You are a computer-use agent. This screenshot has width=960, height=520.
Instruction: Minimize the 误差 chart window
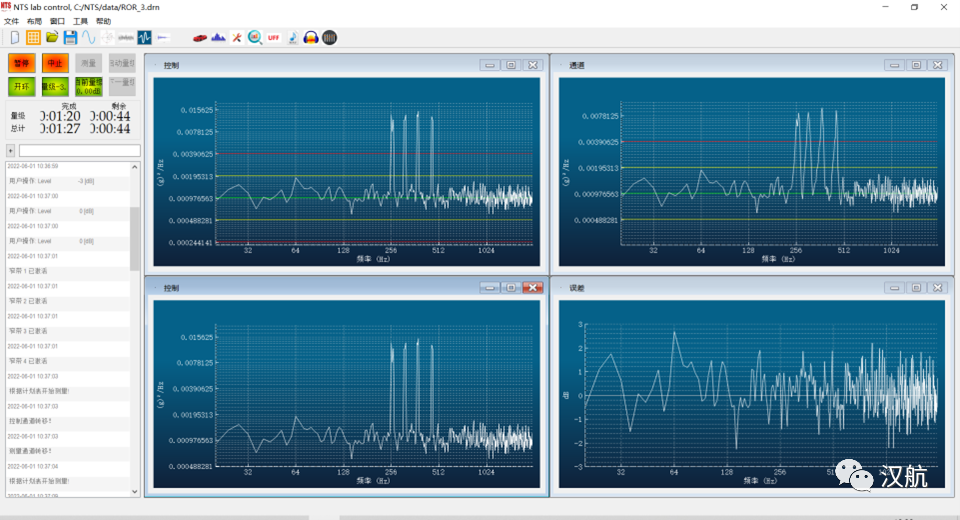[x=894, y=288]
